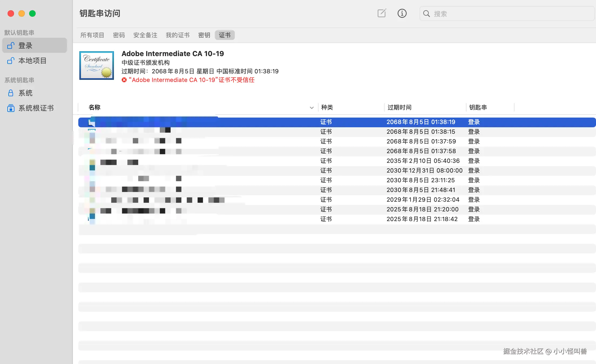The width and height of the screenshot is (596, 364).
Task: Switch to the 所有项目 tab
Action: [92, 35]
